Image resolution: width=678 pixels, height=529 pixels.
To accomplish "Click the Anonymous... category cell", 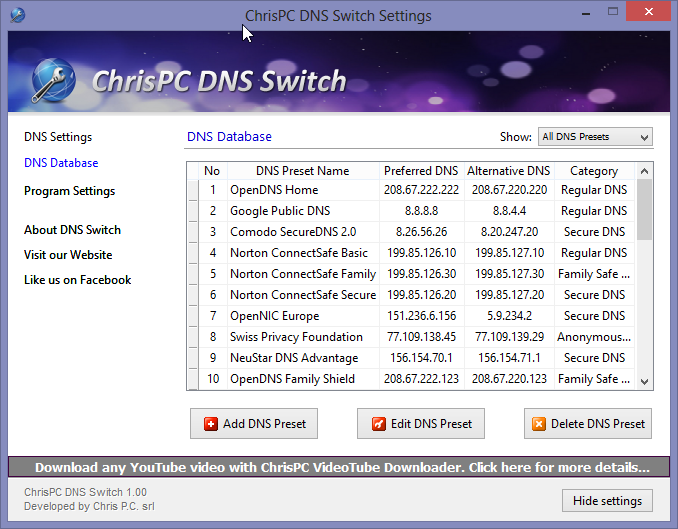I will click(594, 337).
